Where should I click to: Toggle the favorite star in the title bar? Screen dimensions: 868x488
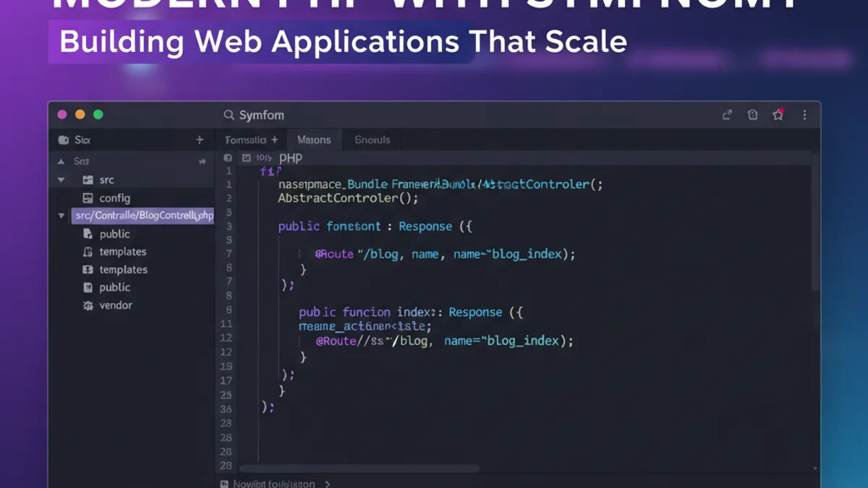(x=778, y=114)
